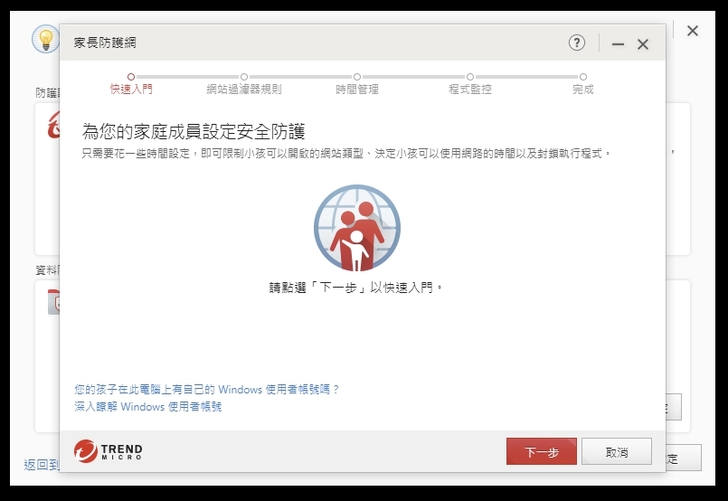Viewport: 728px width, 501px height.
Task: Click the 取消 button
Action: (617, 451)
